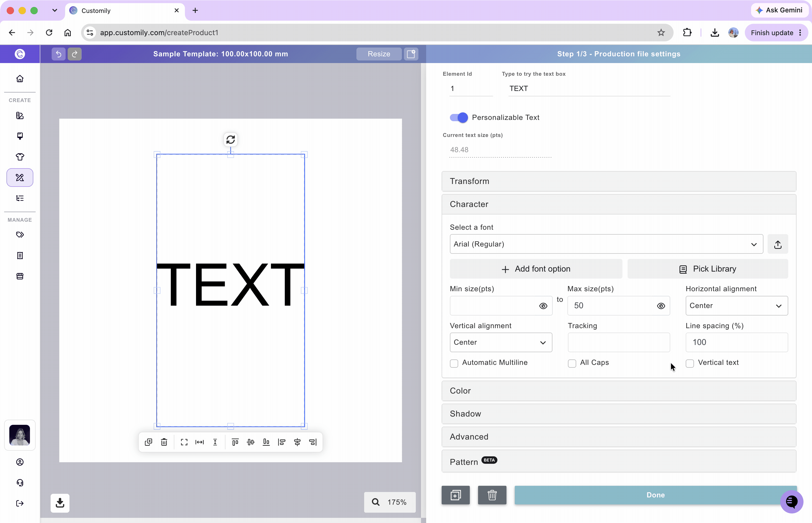812x523 pixels.
Task: Select the t-shirt icon in sidebar
Action: tap(20, 157)
